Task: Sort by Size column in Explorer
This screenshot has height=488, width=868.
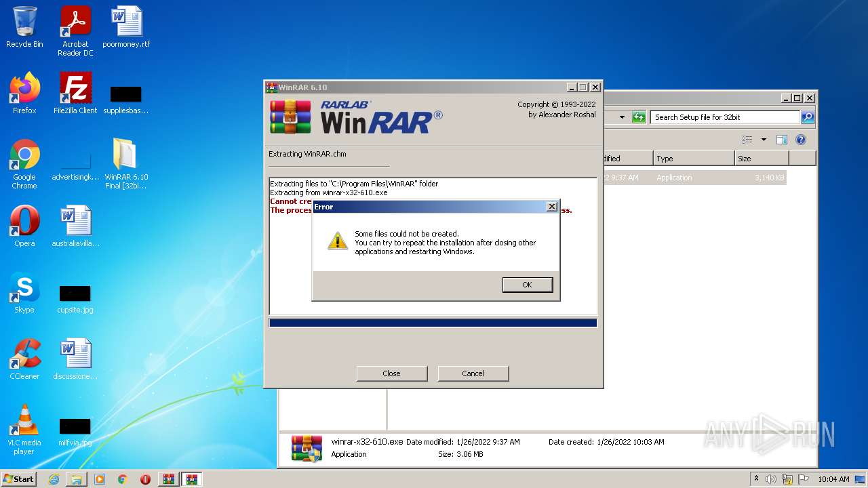Action: coord(762,159)
